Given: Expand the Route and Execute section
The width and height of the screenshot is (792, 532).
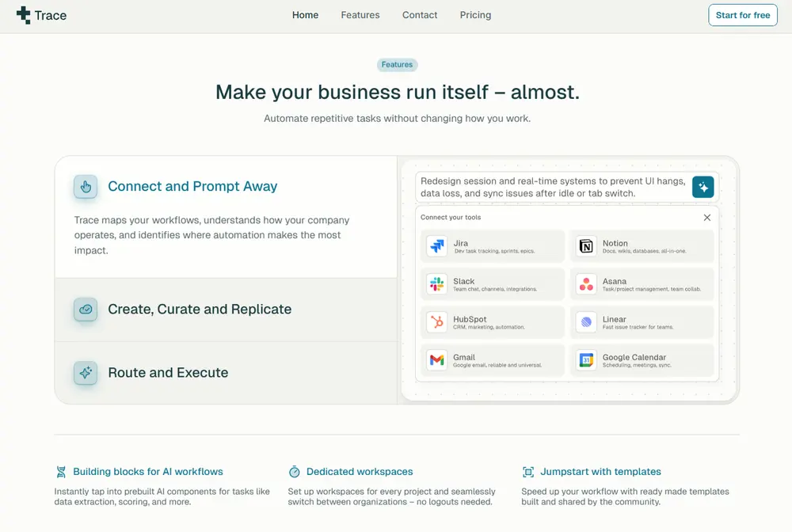Looking at the screenshot, I should click(x=168, y=373).
